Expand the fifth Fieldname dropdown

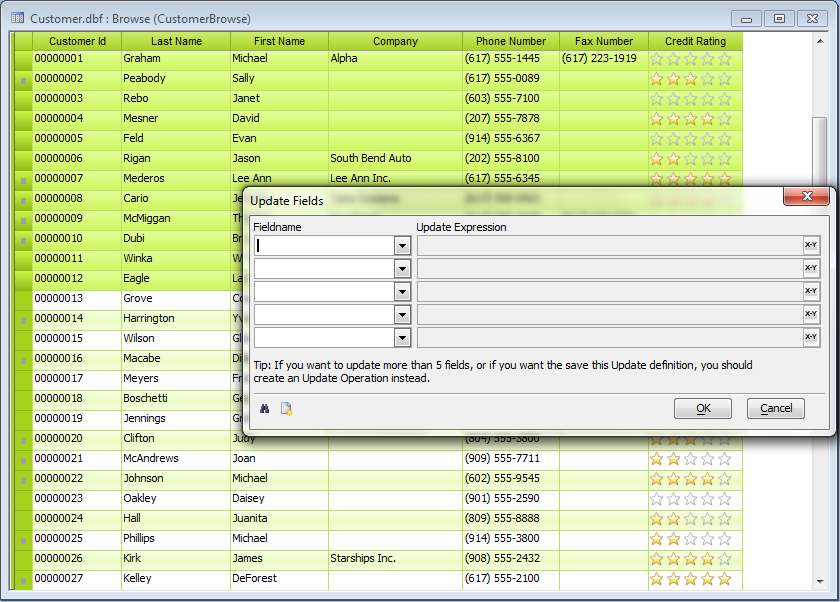[402, 338]
